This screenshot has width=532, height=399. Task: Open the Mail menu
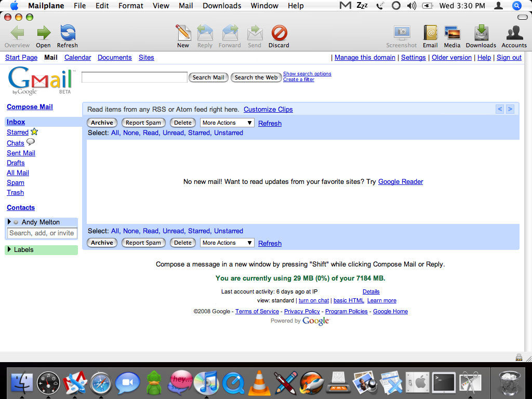pyautogui.click(x=186, y=6)
